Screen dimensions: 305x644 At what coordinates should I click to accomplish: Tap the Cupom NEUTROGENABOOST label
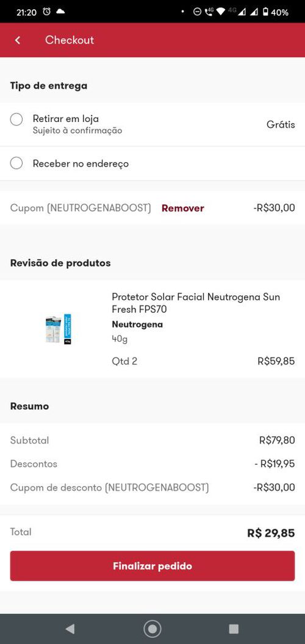pyautogui.click(x=81, y=208)
